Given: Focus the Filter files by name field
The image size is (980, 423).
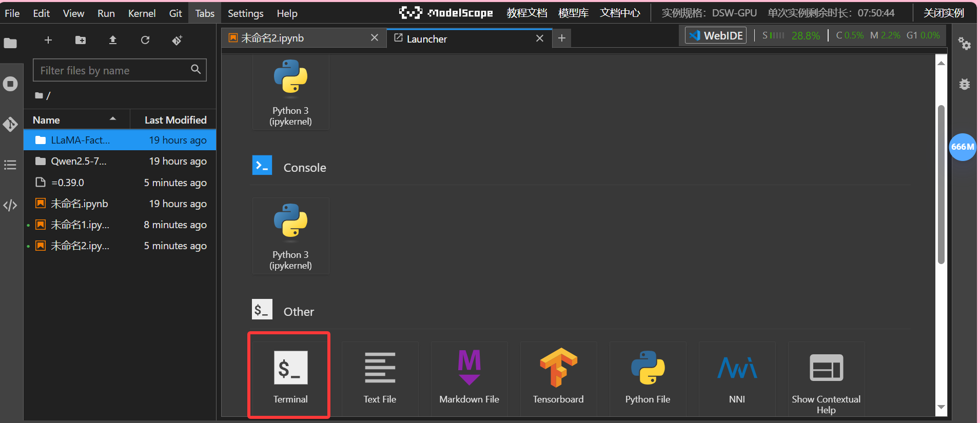Looking at the screenshot, I should [120, 70].
